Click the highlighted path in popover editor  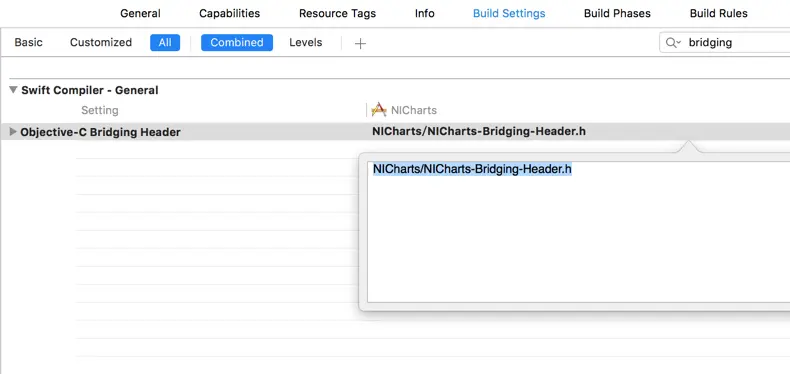[x=472, y=169]
